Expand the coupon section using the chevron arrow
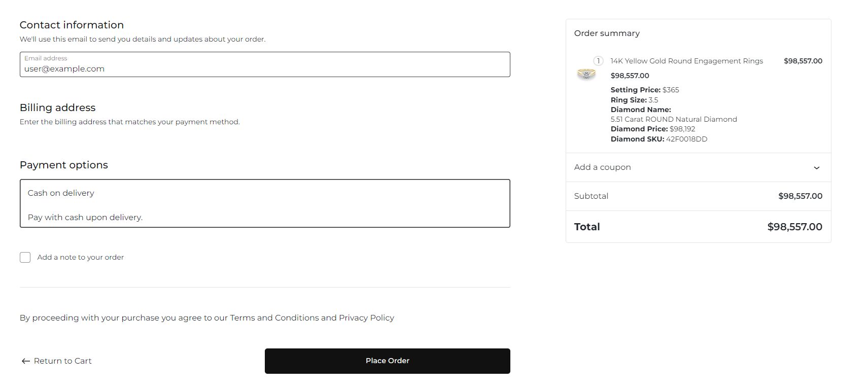The height and width of the screenshot is (389, 868). click(816, 168)
